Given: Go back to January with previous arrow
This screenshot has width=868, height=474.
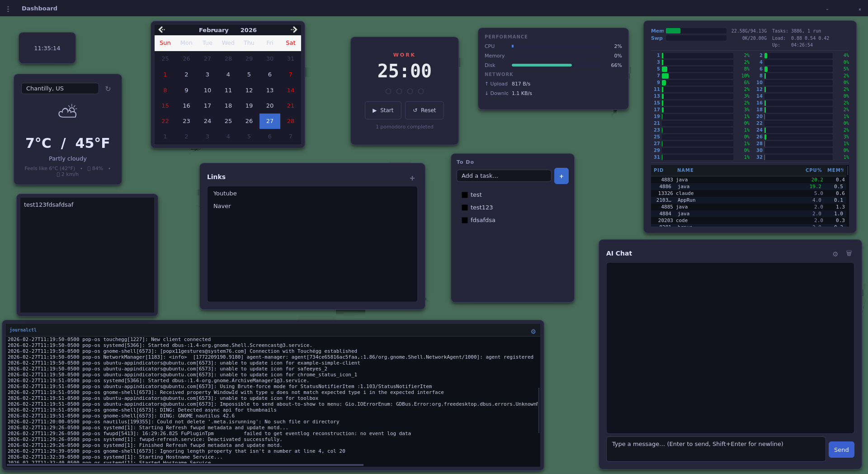Looking at the screenshot, I should [x=161, y=29].
